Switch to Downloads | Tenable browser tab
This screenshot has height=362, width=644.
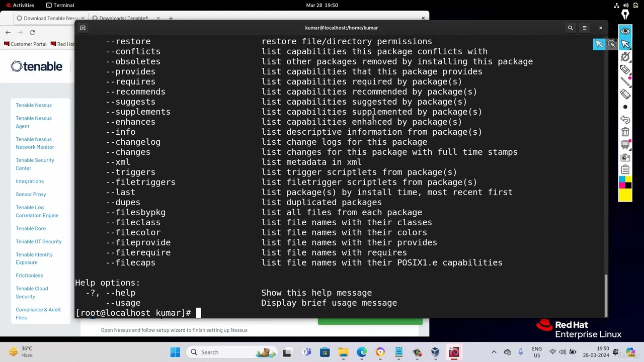(123, 18)
